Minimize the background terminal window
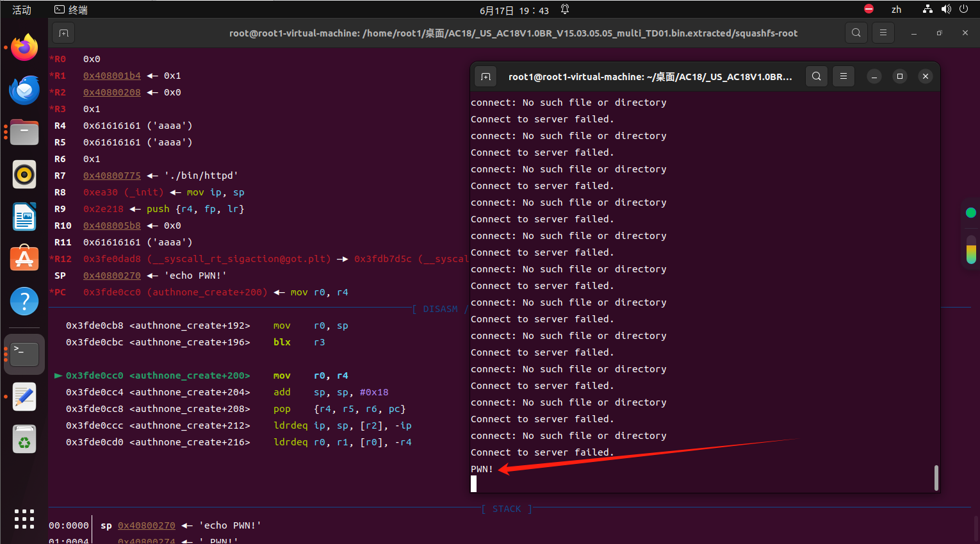The height and width of the screenshot is (544, 980). (914, 33)
